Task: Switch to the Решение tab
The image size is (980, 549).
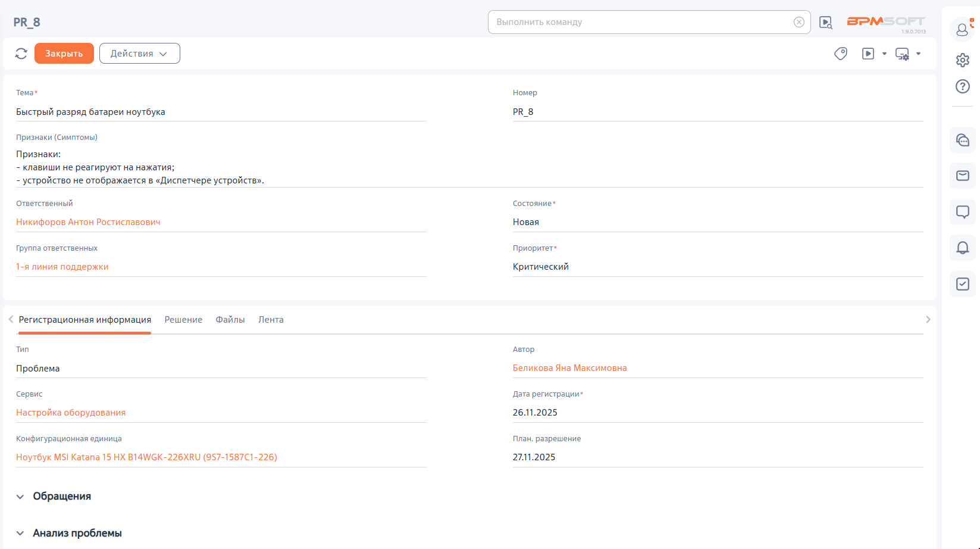Action: pyautogui.click(x=183, y=320)
